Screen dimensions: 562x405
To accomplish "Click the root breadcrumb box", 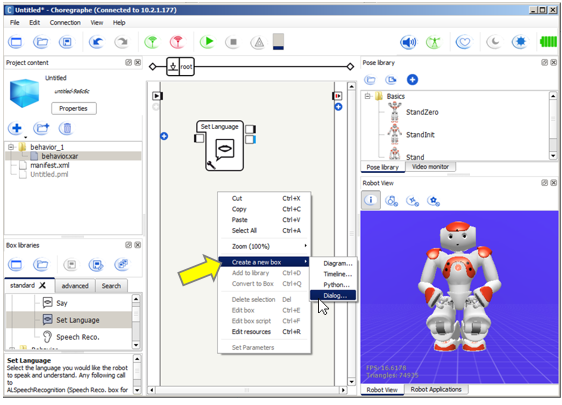I will (x=180, y=66).
